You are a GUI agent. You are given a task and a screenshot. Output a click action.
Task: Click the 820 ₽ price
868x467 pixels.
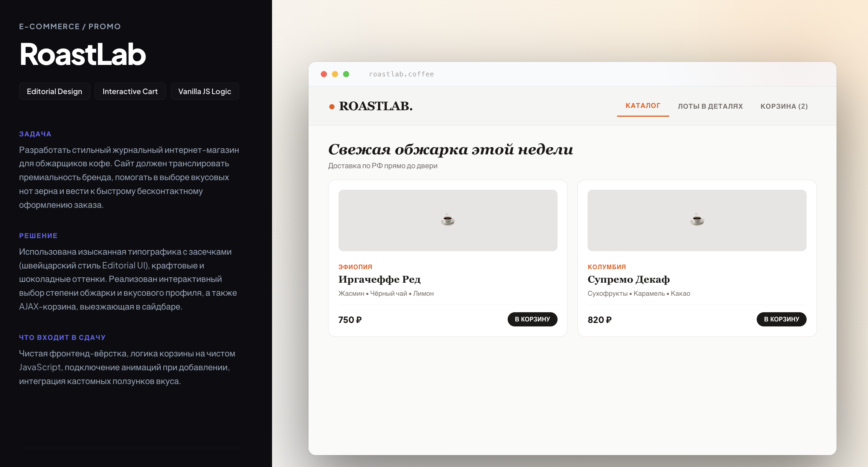click(599, 320)
